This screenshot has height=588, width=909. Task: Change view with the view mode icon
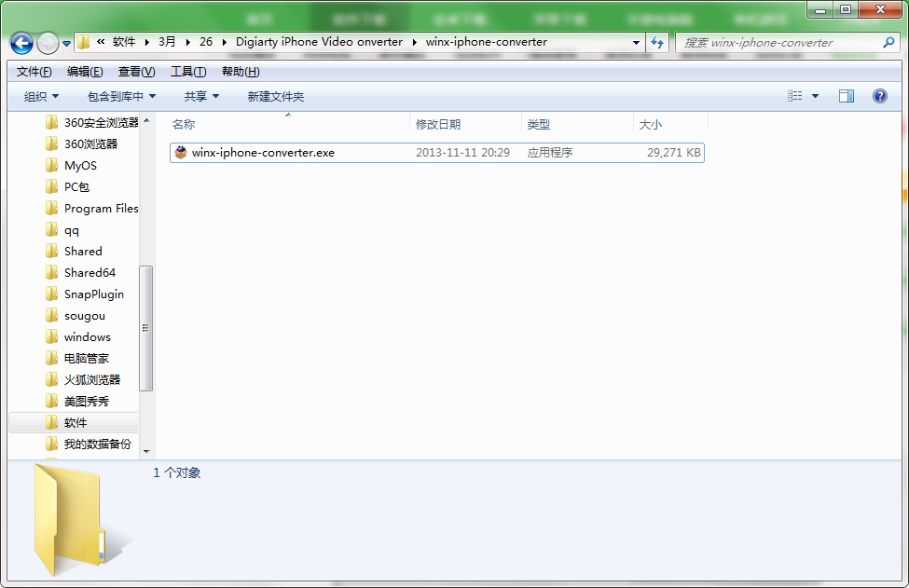[795, 96]
